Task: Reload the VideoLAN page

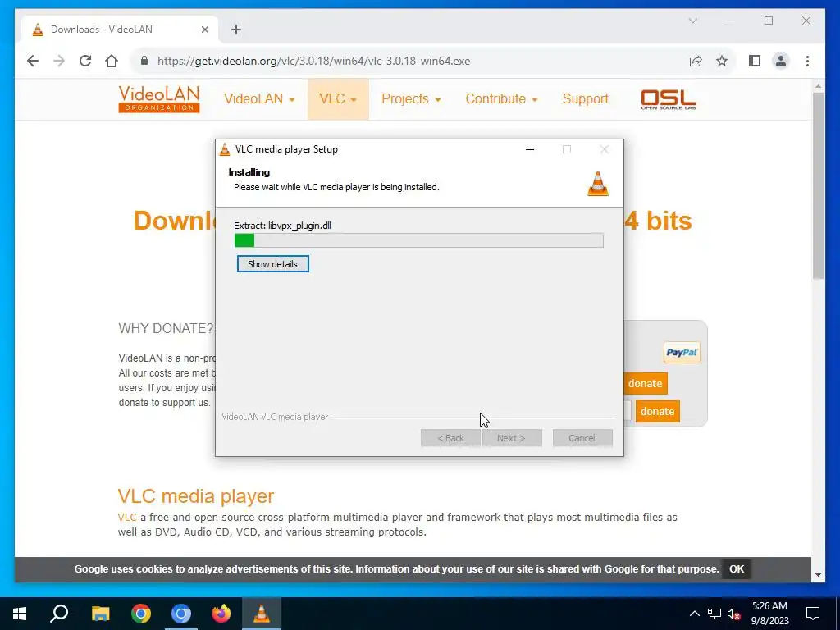Action: pyautogui.click(x=85, y=61)
